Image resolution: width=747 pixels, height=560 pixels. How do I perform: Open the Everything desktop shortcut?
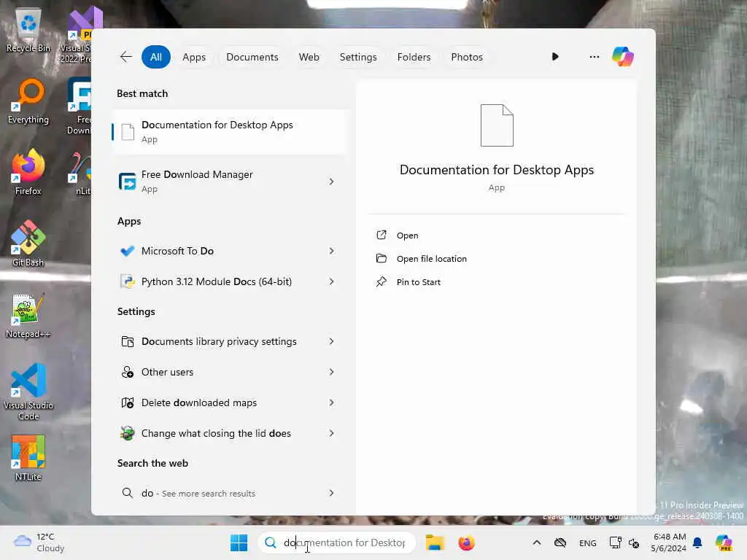pos(28,101)
